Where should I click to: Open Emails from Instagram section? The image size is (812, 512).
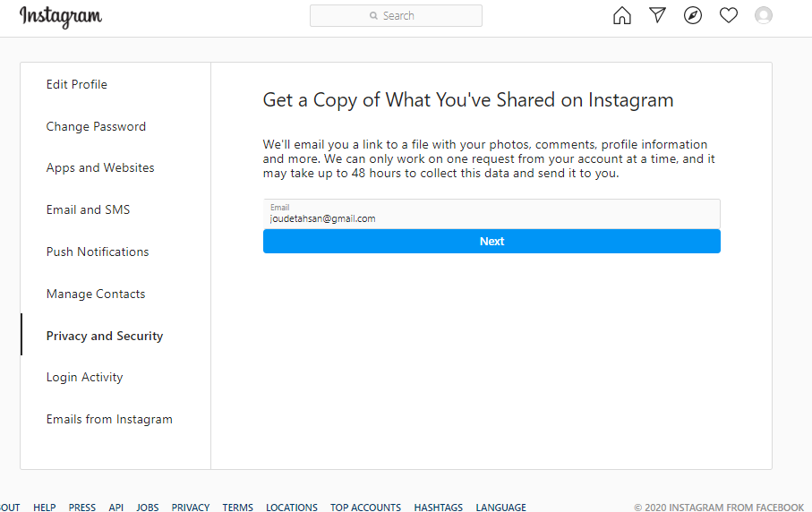pos(109,419)
